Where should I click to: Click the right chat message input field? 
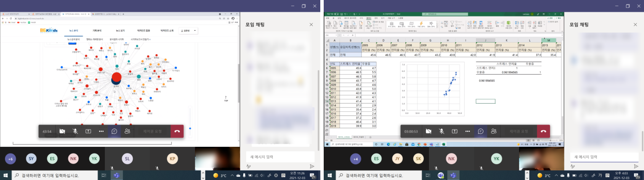coord(604,157)
